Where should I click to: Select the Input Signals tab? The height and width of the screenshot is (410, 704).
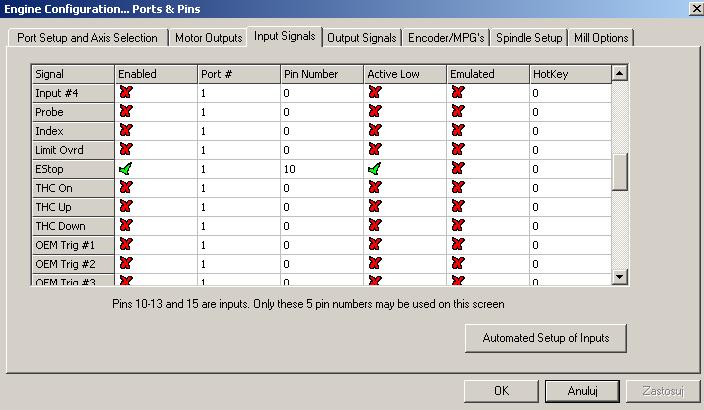click(285, 36)
